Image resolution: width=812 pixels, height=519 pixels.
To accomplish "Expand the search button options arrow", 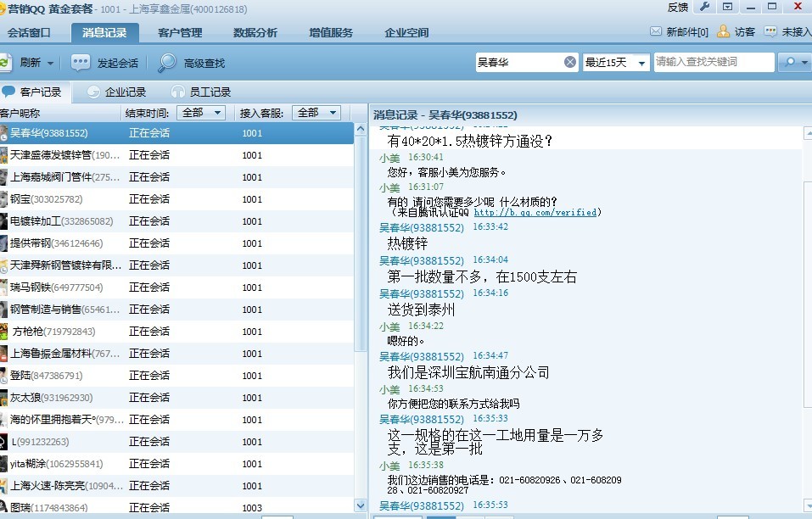I will pos(804,62).
